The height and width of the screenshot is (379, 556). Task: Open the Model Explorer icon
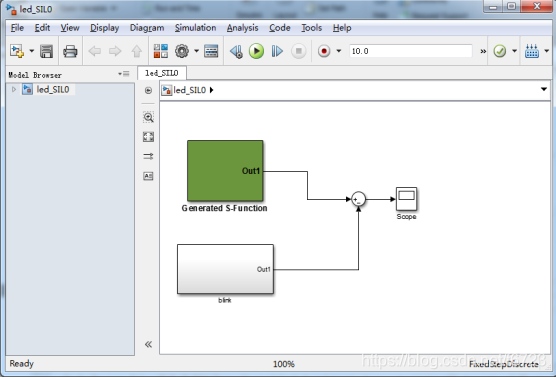tap(211, 51)
